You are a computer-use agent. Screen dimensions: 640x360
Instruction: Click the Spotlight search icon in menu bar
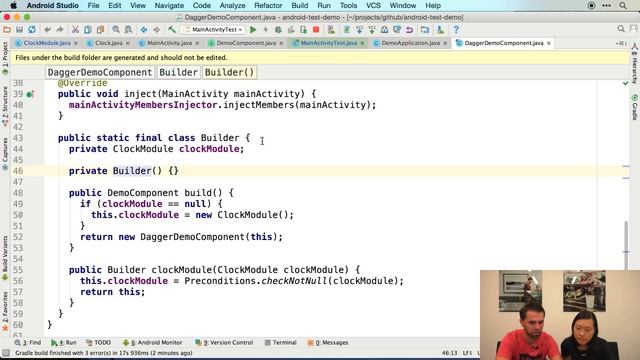point(623,5)
